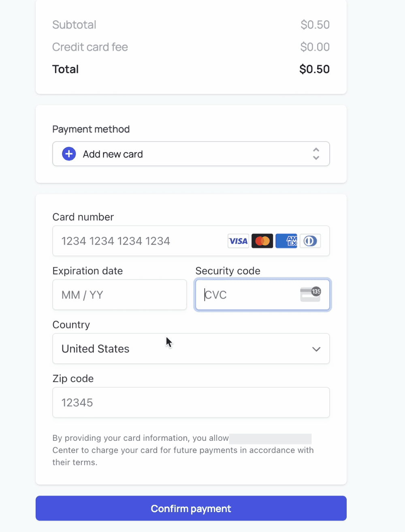Focus the Card number input field
Viewport: 405px width, 532px height.
click(x=138, y=241)
